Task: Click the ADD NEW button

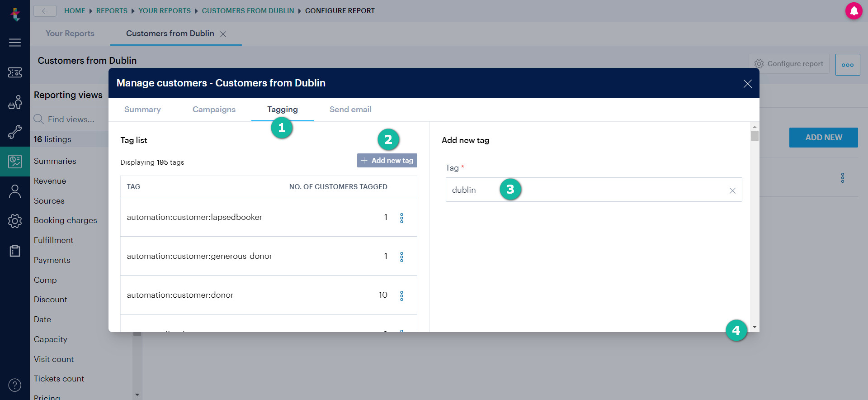Action: [x=824, y=138]
